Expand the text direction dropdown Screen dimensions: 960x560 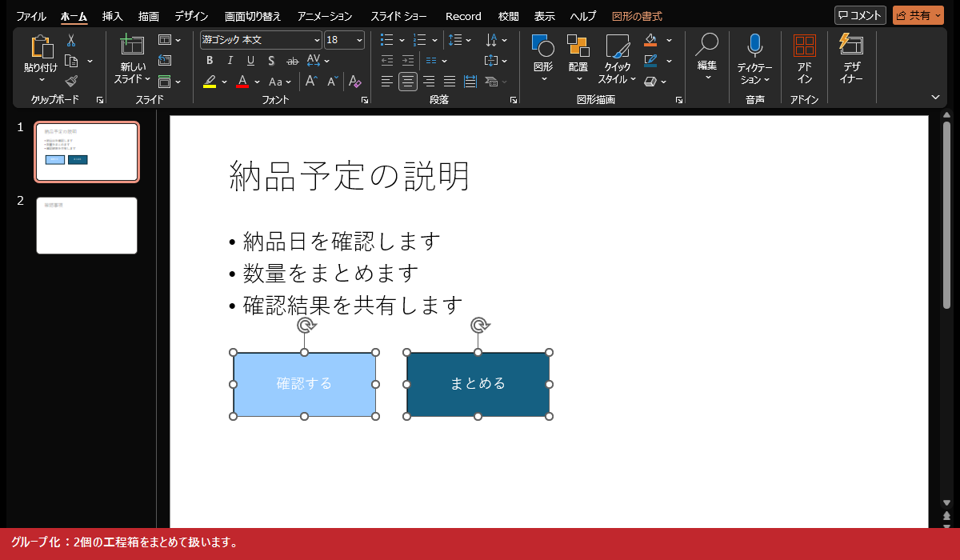coord(504,39)
